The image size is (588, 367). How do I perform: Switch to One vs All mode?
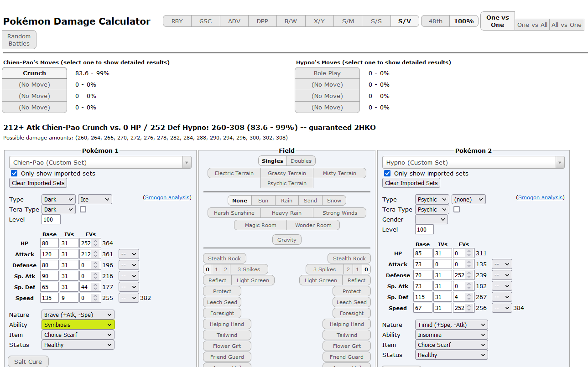pos(532,25)
